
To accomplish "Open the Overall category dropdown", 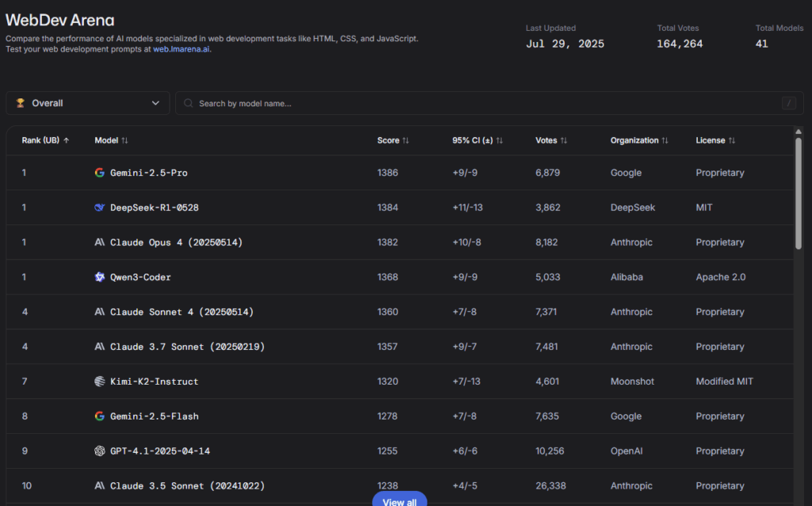I will tap(87, 103).
